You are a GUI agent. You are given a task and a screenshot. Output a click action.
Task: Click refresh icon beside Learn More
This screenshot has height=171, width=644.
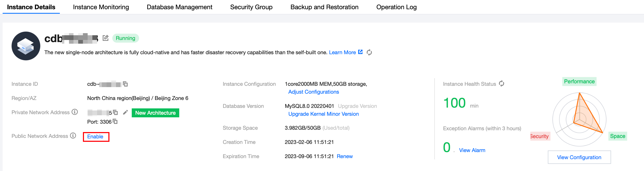[369, 52]
